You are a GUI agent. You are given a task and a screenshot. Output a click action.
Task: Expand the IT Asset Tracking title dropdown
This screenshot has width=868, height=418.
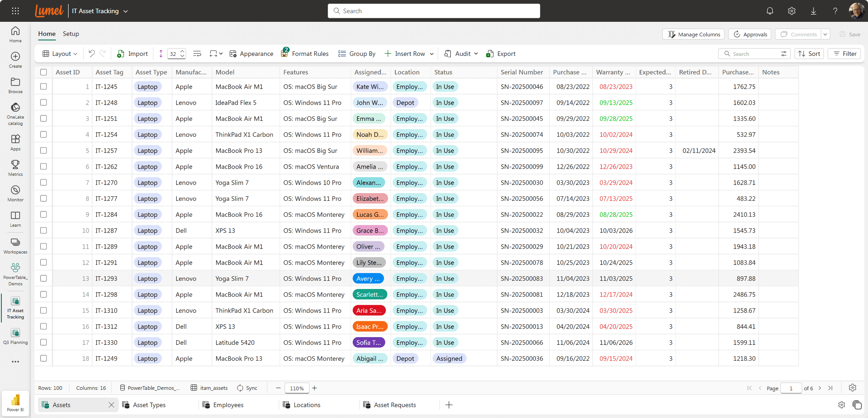(126, 11)
